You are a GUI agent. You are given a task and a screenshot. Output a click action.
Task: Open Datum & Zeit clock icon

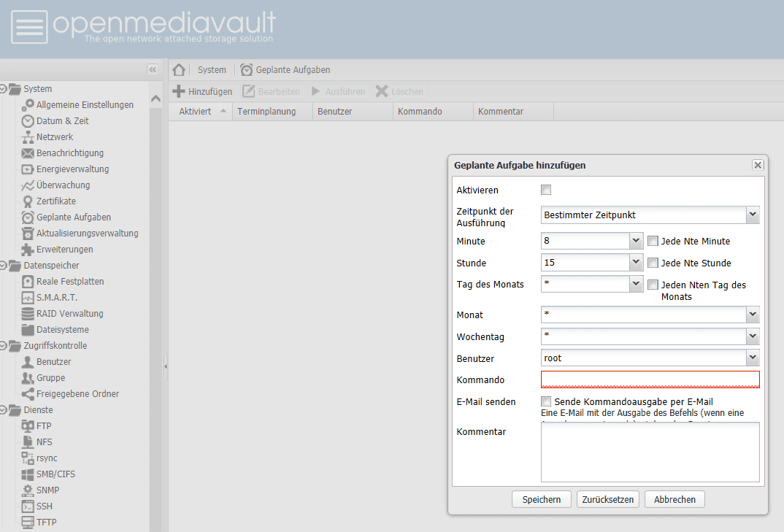click(x=28, y=121)
